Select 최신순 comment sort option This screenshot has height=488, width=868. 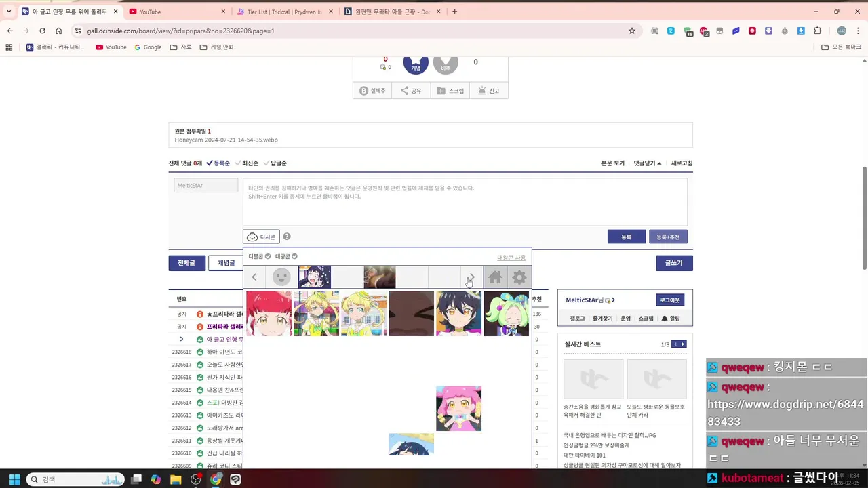[x=246, y=163]
